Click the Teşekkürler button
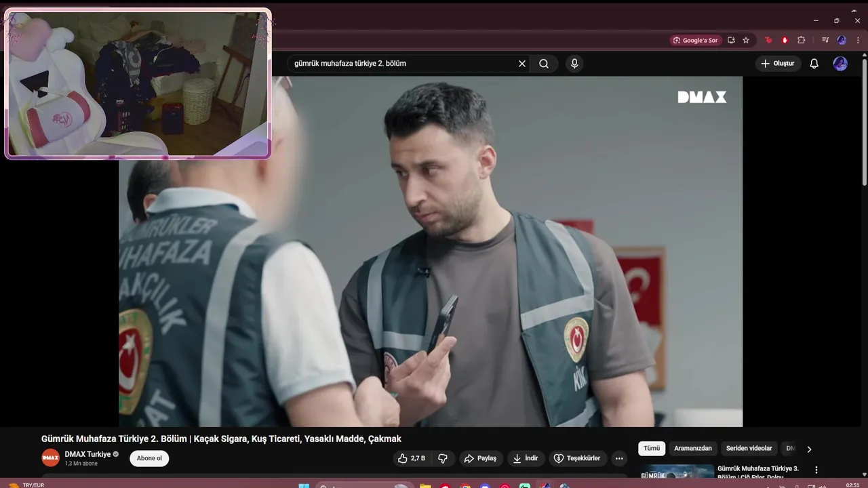The image size is (868, 488). [577, 459]
